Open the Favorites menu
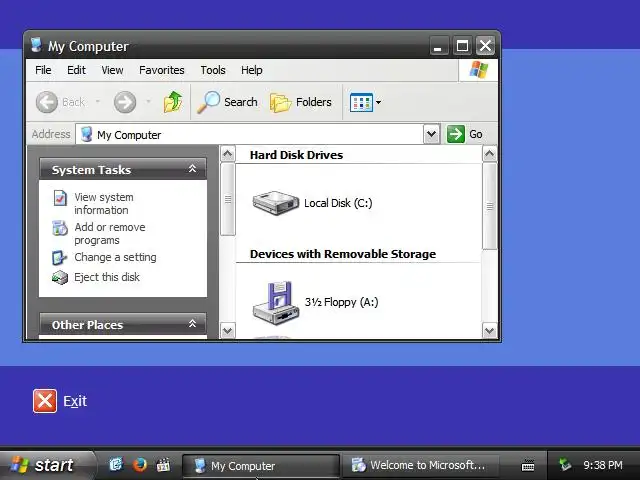The width and height of the screenshot is (640, 480). click(162, 70)
